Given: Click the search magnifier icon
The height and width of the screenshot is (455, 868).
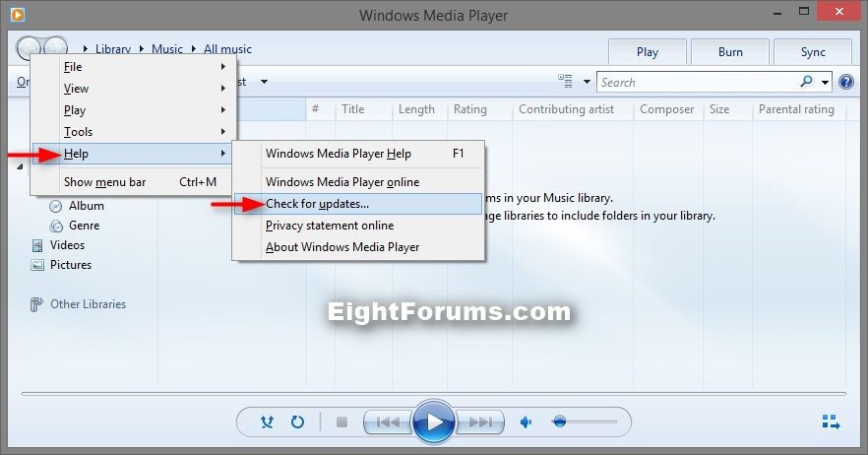Looking at the screenshot, I should [x=807, y=82].
